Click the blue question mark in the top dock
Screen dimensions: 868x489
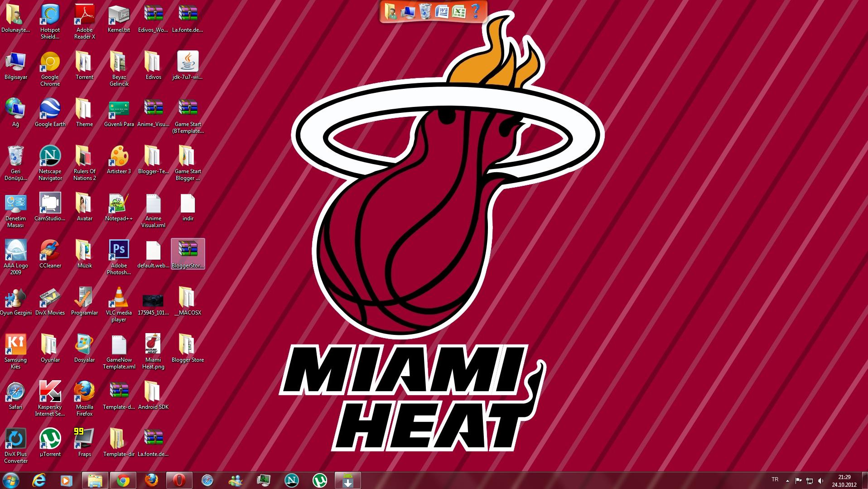click(x=475, y=11)
